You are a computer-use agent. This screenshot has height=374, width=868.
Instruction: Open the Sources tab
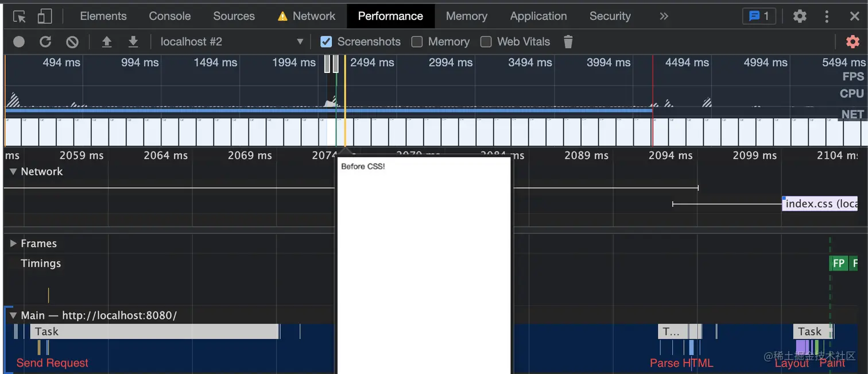(234, 16)
